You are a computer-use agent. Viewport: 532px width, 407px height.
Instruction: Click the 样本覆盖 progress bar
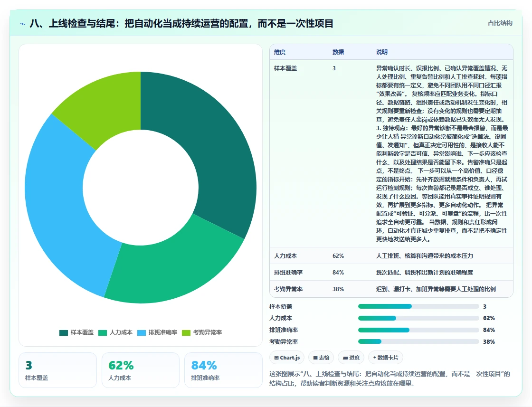418,307
